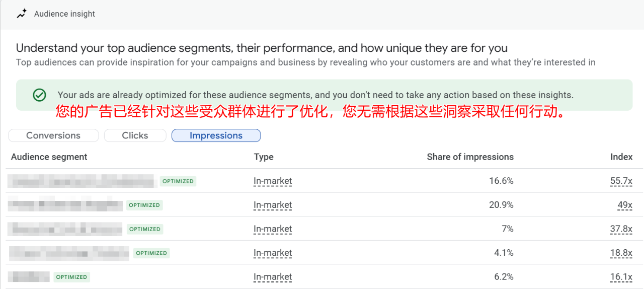Select the Impressions tab
Image resolution: width=644 pixels, height=289 pixels.
[x=216, y=135]
